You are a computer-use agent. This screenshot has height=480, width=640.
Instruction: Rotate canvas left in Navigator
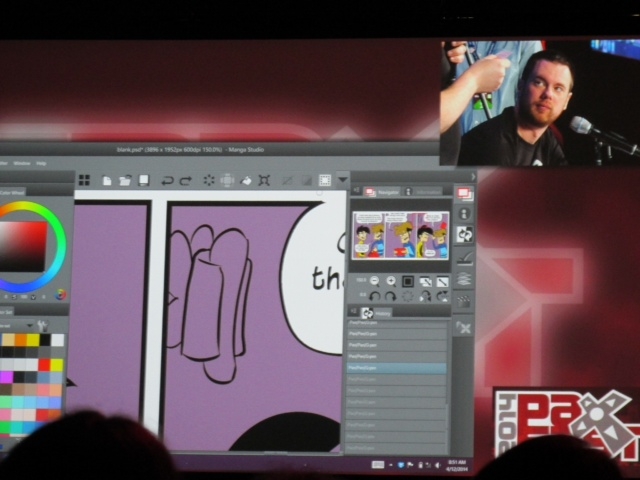coord(374,296)
